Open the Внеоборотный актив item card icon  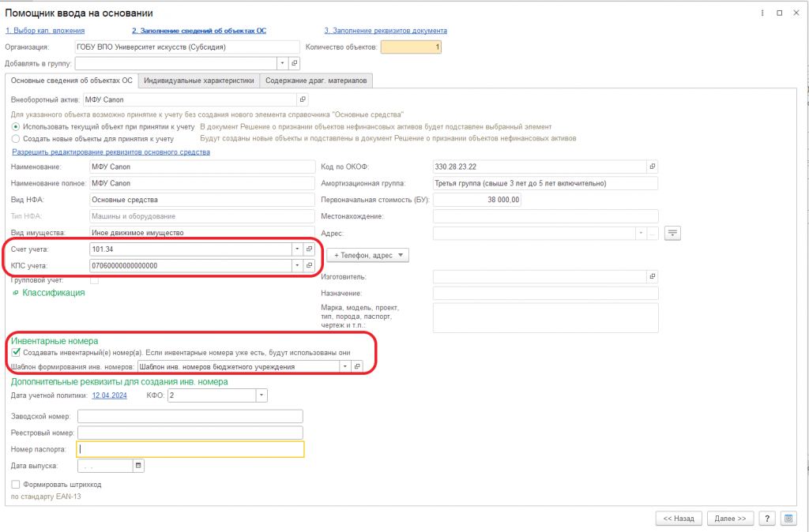click(303, 99)
